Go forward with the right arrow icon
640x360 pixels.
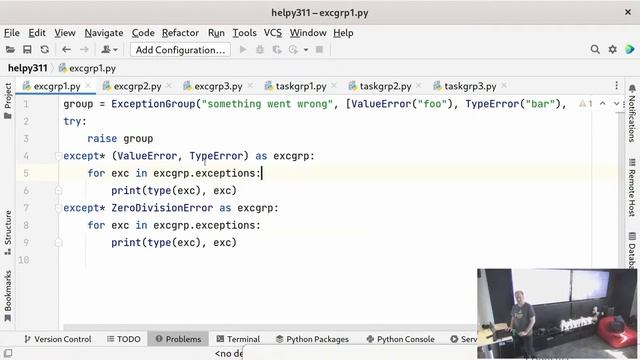click(84, 50)
